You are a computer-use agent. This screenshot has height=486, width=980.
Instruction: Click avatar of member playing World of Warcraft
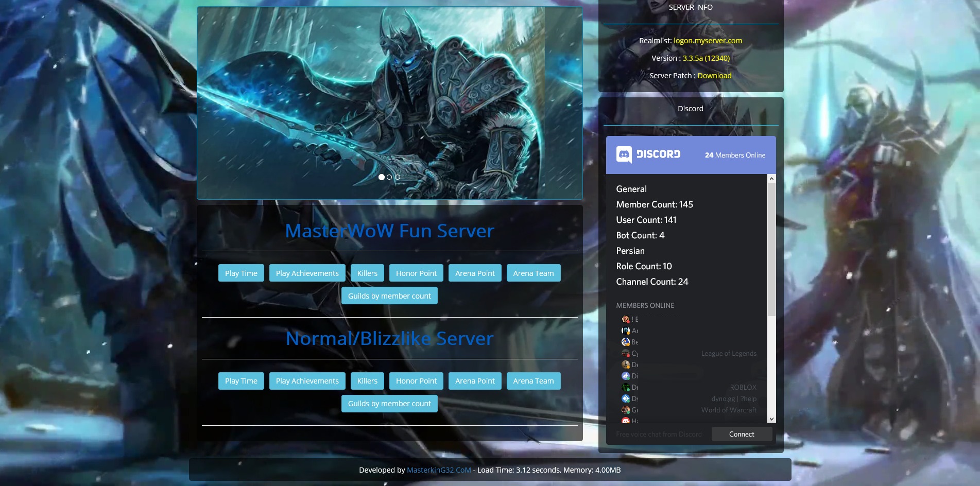[x=626, y=410]
